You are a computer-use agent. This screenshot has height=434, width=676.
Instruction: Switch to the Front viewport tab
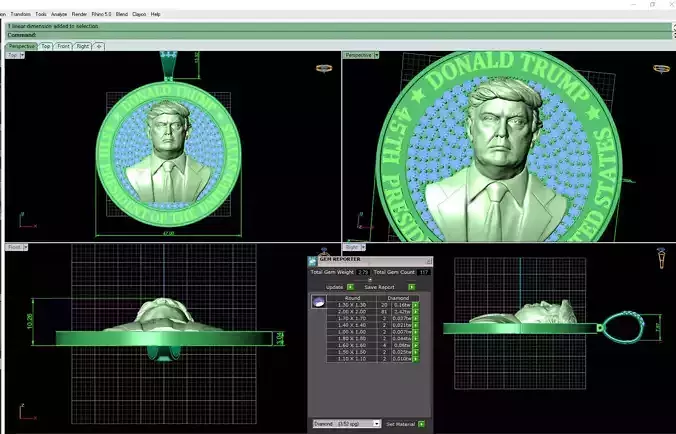point(63,46)
